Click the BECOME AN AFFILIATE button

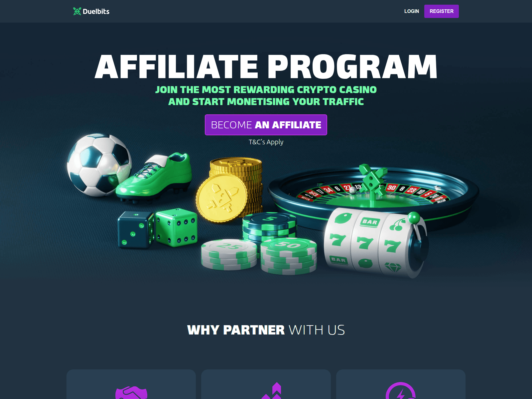[x=266, y=125]
